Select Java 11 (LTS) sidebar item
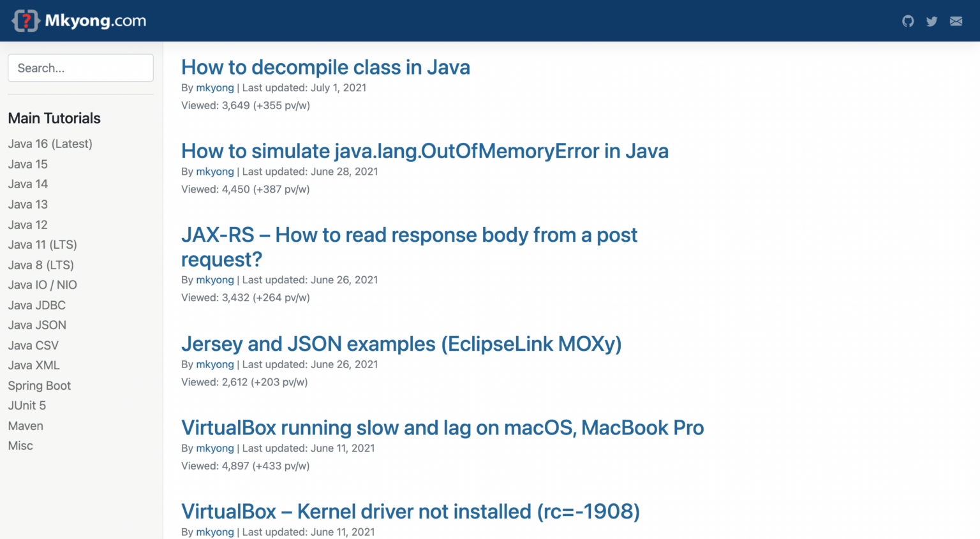Screen dimensions: 980x539 pos(43,244)
